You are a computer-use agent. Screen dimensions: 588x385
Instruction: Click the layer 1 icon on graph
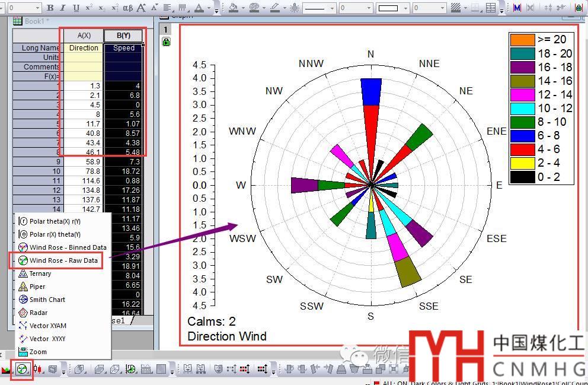pyautogui.click(x=167, y=30)
